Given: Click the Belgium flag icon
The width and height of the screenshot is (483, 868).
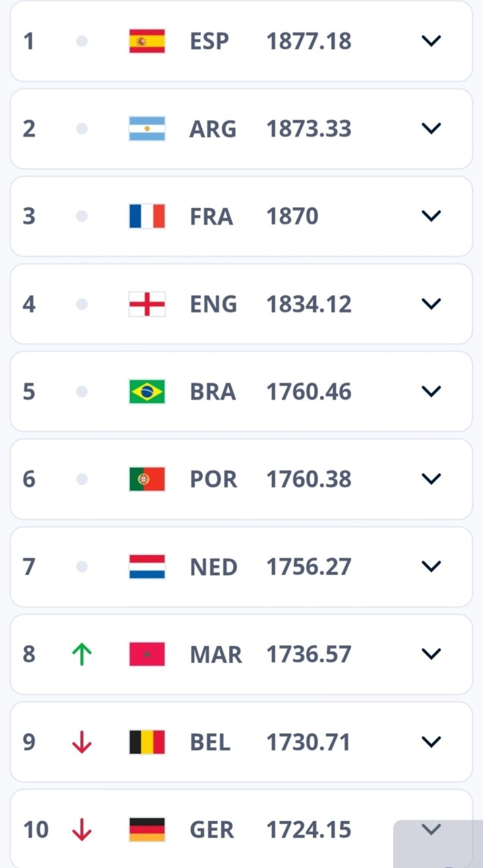Looking at the screenshot, I should click(147, 742).
